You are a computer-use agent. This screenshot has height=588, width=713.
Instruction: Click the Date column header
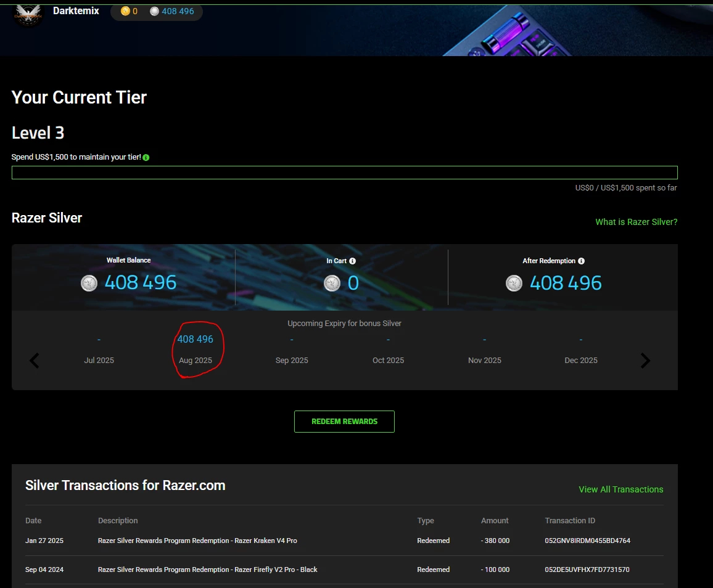coord(33,521)
